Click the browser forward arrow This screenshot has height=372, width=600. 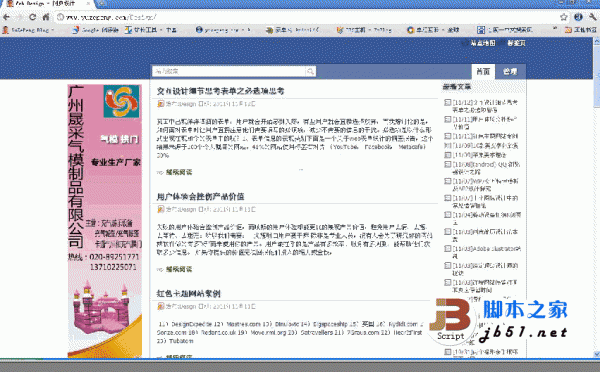pyautogui.click(x=20, y=17)
